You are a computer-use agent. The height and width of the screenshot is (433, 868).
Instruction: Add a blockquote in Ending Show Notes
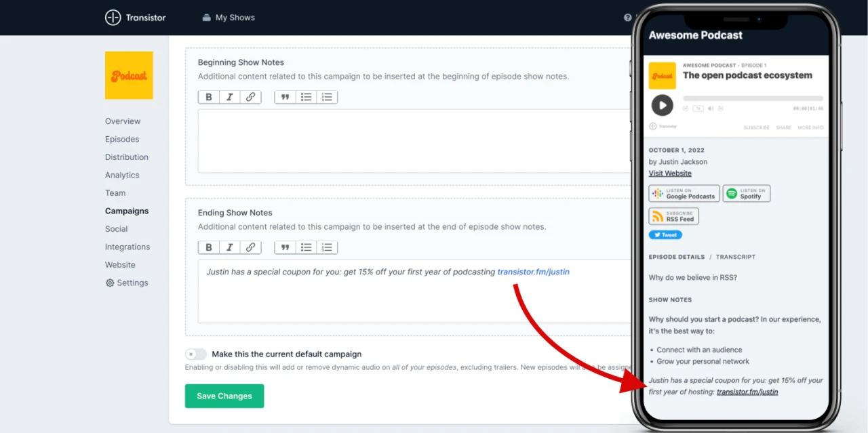(x=285, y=247)
